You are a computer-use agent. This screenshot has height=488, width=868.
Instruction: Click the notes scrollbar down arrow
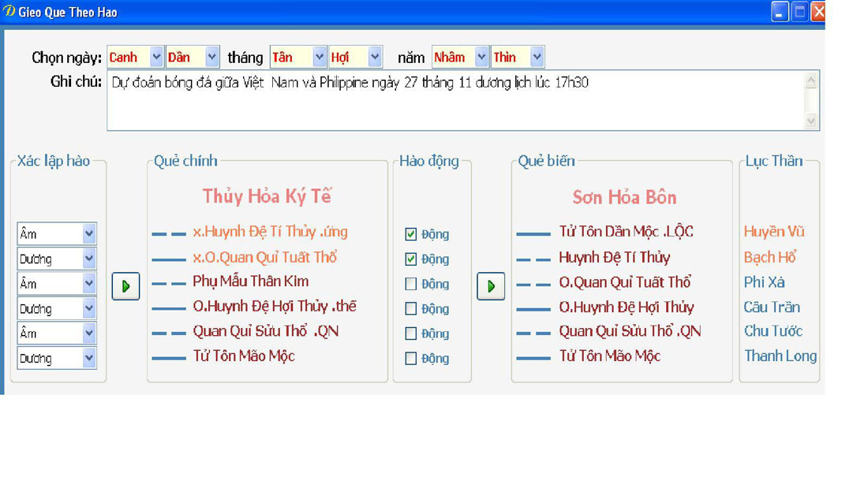(811, 121)
